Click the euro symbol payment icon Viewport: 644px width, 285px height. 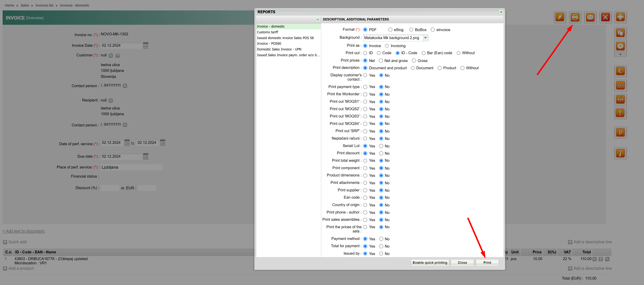tap(620, 71)
